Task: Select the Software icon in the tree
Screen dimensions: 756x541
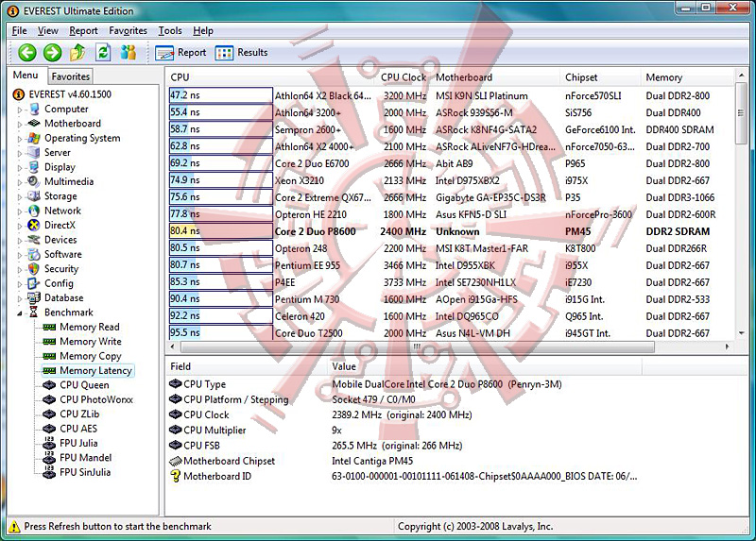Action: click(34, 254)
